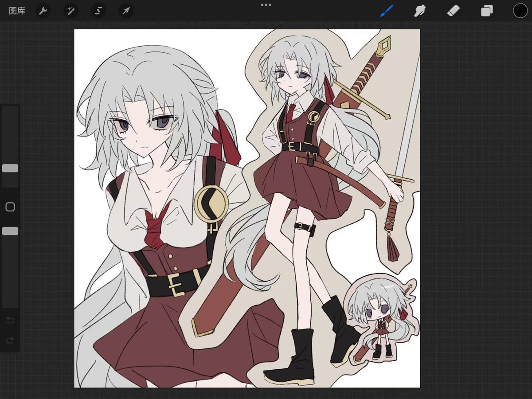Undo the last stroke with the sidebar arrow
Screen dimensions: 532x399
click(x=10, y=320)
